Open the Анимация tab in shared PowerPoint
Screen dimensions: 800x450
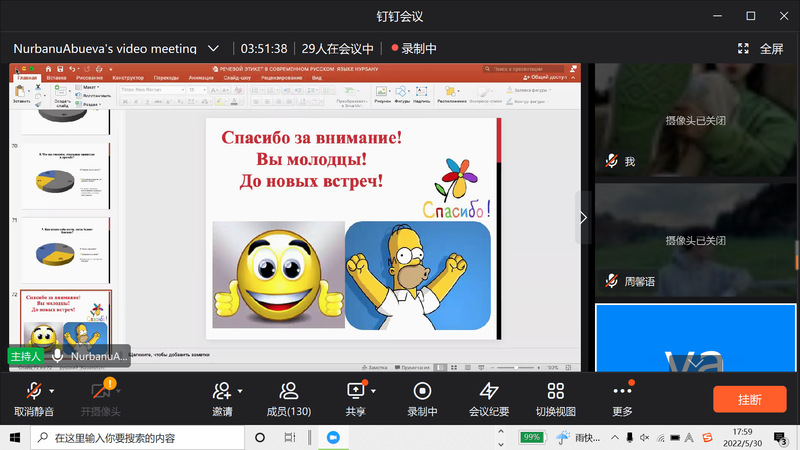coord(201,78)
